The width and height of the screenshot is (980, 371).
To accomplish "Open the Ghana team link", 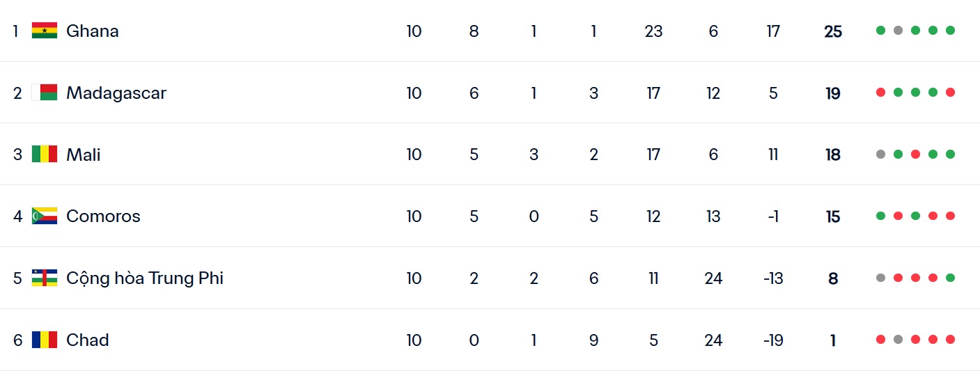I will click(92, 31).
